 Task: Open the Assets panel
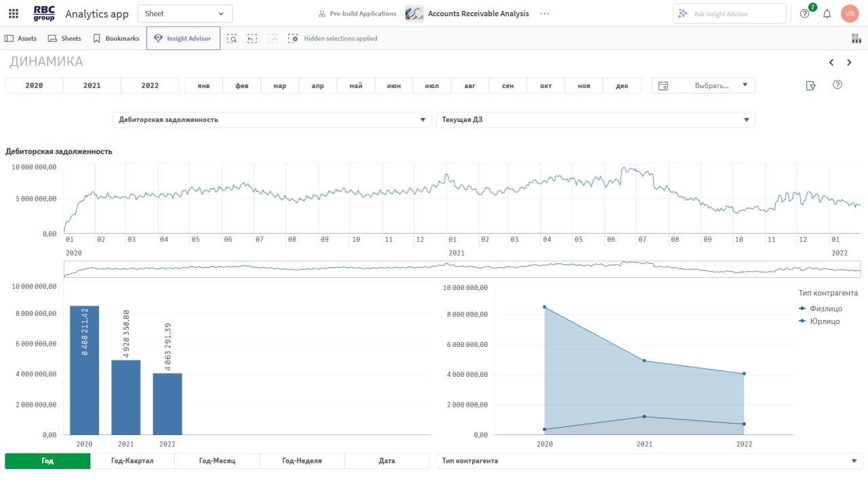point(21,39)
